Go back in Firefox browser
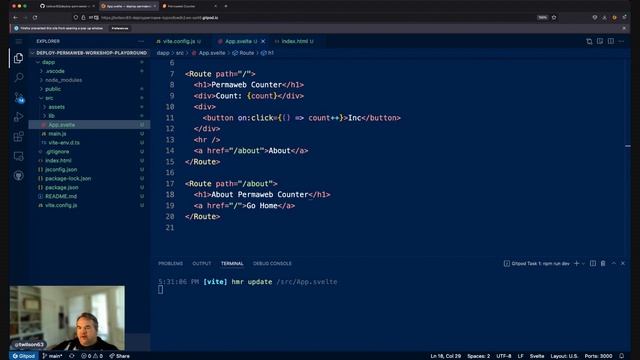640x360 pixels. coord(16,18)
